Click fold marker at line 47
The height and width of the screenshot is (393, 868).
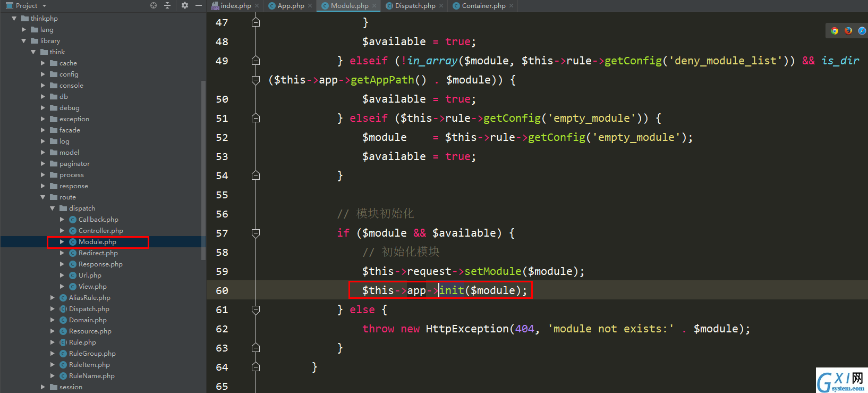pos(256,22)
